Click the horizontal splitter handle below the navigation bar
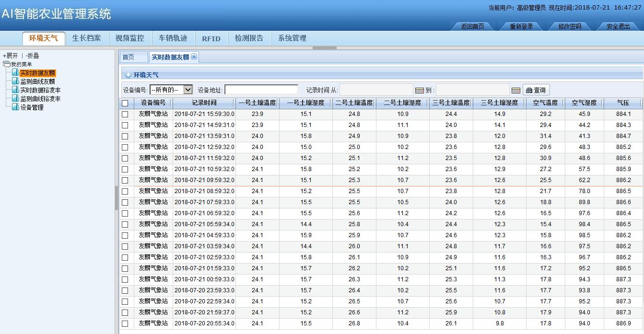The image size is (644, 334). pyautogui.click(x=324, y=48)
